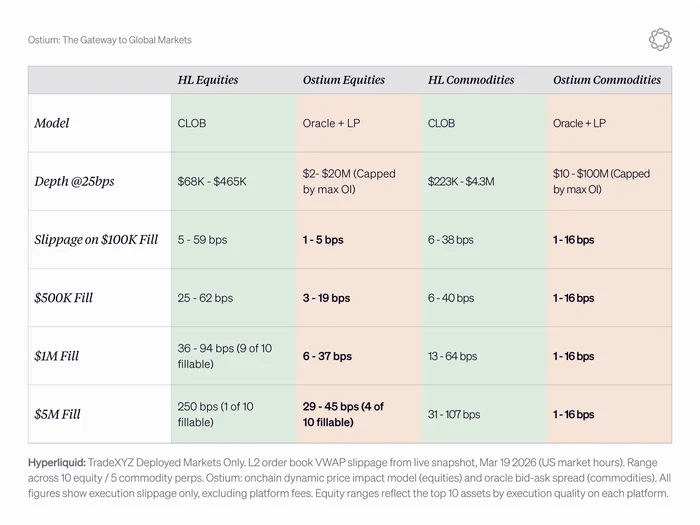This screenshot has width=700, height=525.
Task: Select the 'HL Equities' column header
Action: tap(208, 80)
